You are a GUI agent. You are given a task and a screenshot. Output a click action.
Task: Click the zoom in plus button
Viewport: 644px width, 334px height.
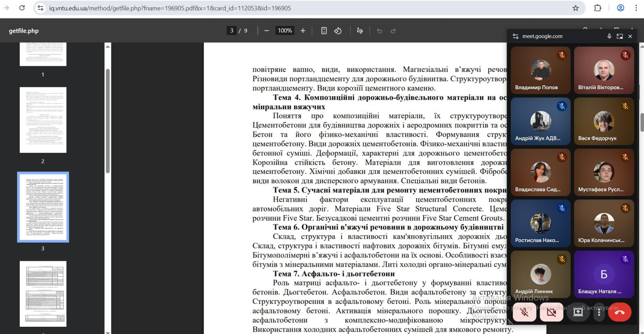pos(303,31)
